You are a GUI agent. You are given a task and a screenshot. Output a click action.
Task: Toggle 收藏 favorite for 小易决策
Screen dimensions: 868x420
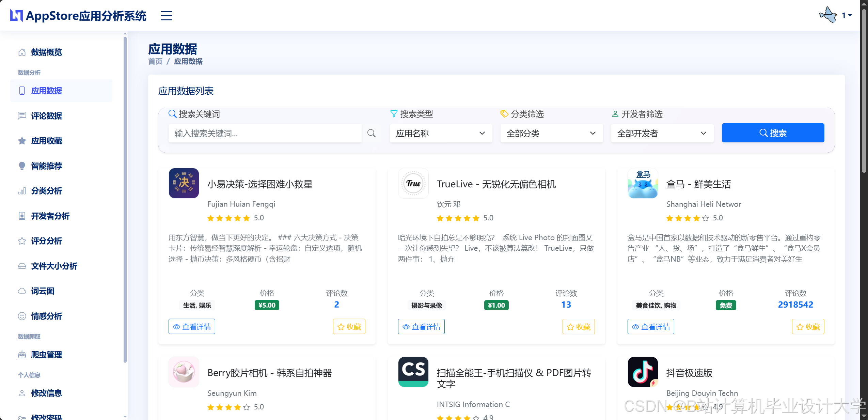click(x=349, y=327)
